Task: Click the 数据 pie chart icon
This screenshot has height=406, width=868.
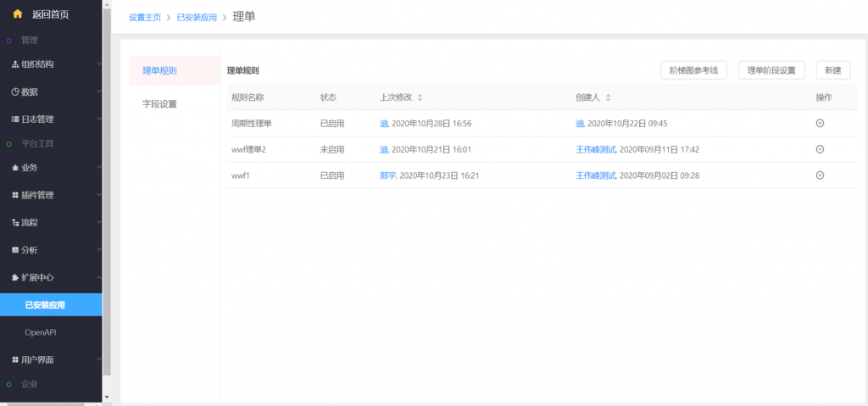Action: (x=14, y=92)
